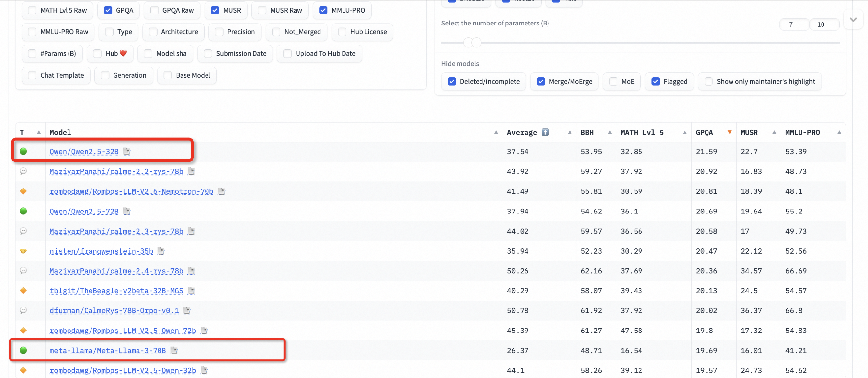Open details document icon next to calme-2.4-rys-78b

tap(191, 271)
